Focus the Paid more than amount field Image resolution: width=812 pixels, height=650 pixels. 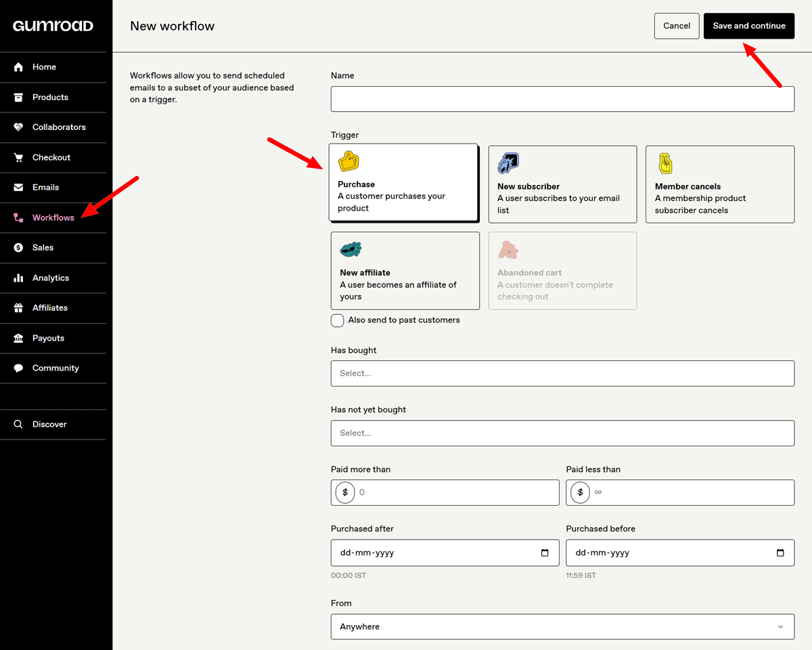(445, 492)
